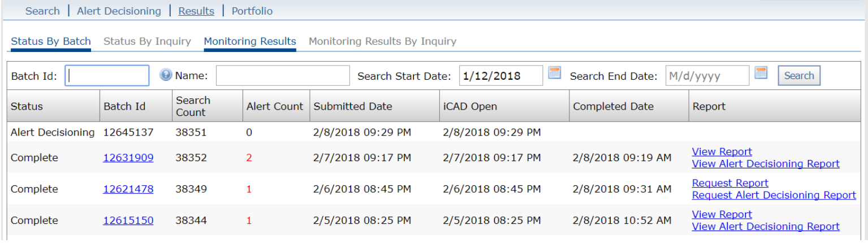The image size is (868, 243).
Task: Click the Search Count column header
Action: pyautogui.click(x=207, y=106)
